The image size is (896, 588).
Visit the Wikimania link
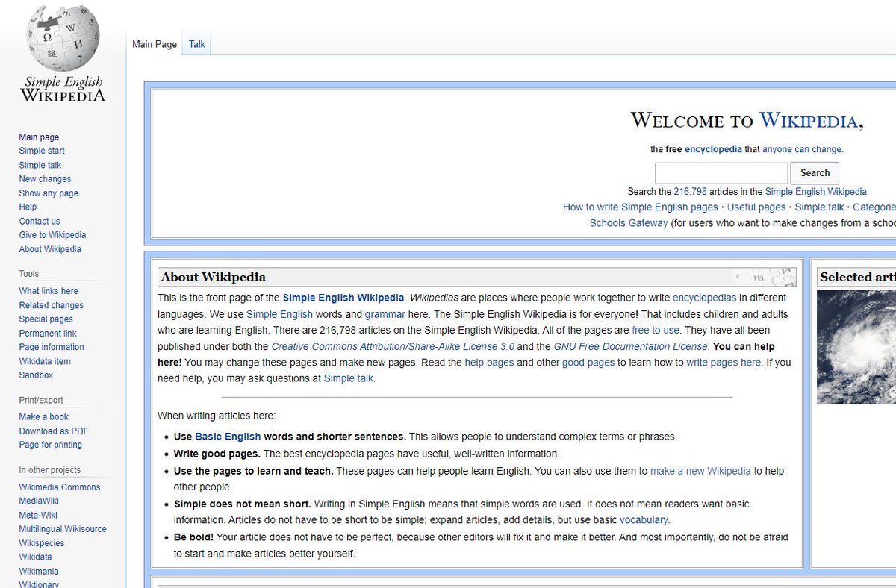(39, 571)
